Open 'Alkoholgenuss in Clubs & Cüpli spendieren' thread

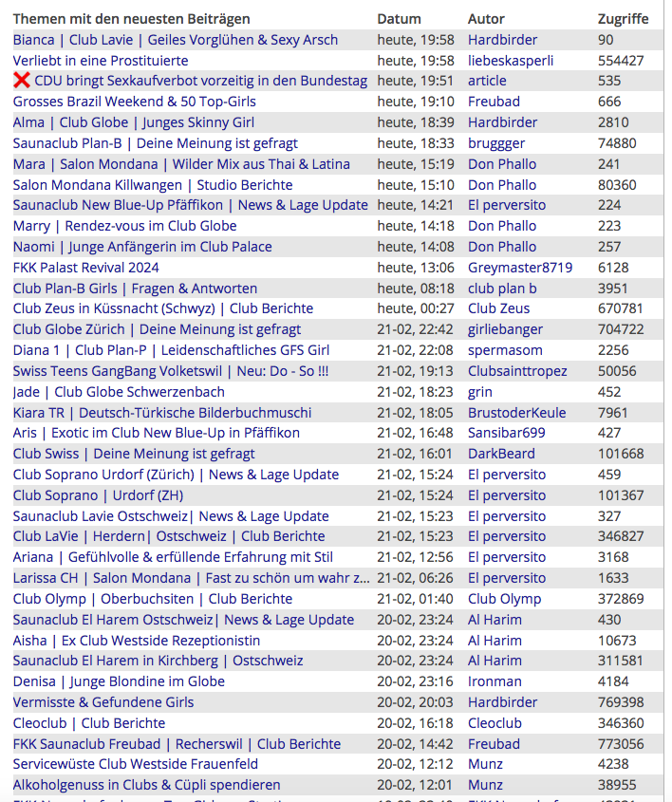[146, 785]
